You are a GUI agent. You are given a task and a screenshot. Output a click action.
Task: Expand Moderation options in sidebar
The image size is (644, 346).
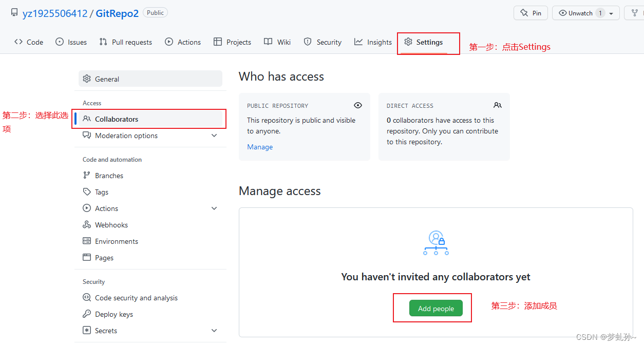[x=150, y=136]
